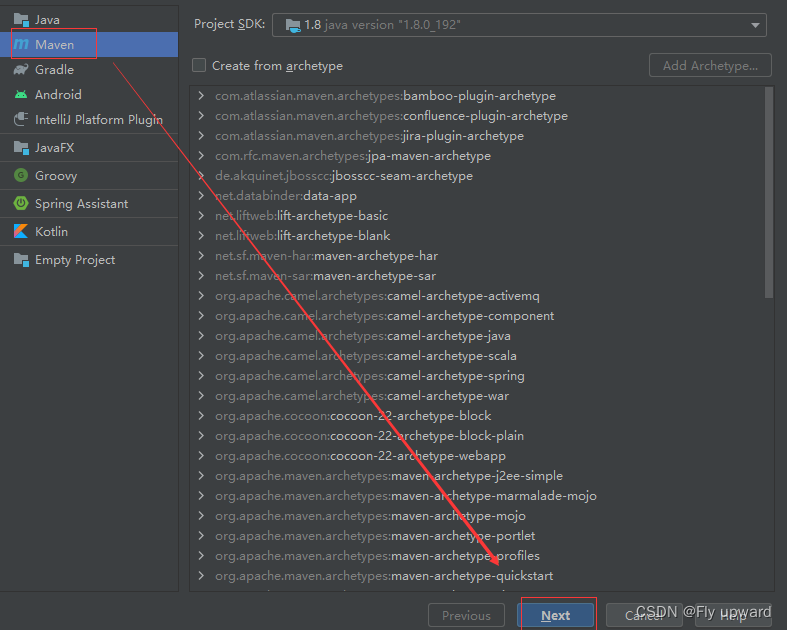Click the Android robot icon

(21, 94)
